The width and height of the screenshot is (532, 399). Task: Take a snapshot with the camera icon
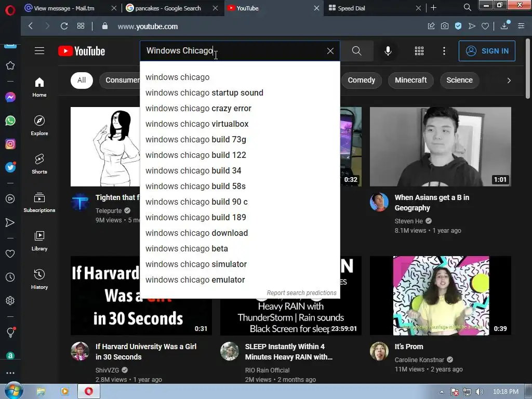[x=445, y=26]
